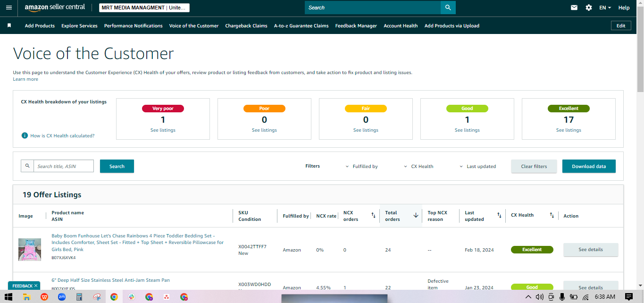The width and height of the screenshot is (644, 303).
Task: See listings under Fair
Action: click(x=366, y=130)
